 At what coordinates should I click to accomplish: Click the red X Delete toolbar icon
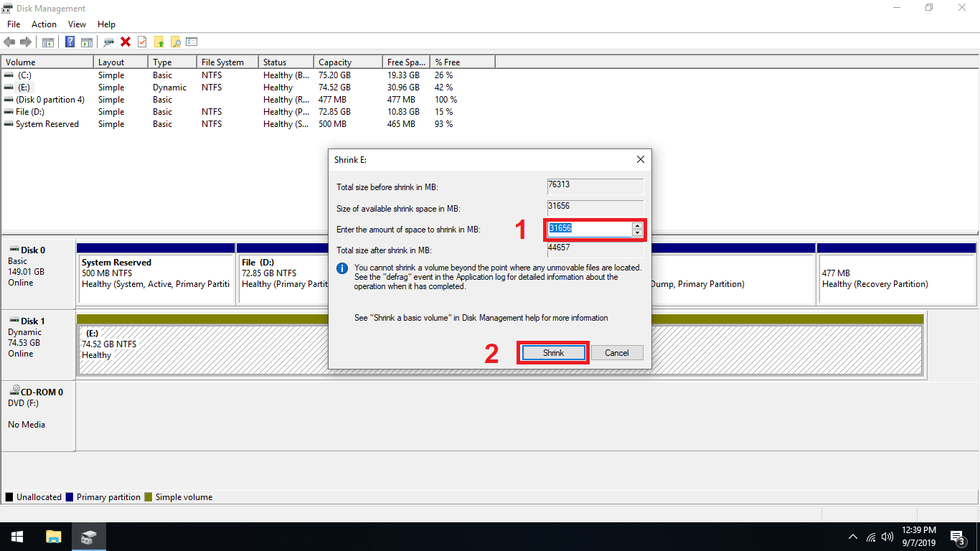126,42
